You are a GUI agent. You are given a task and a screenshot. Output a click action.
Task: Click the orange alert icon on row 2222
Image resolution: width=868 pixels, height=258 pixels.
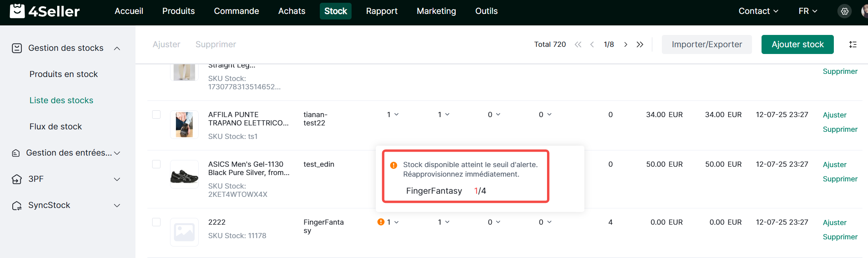(x=381, y=222)
